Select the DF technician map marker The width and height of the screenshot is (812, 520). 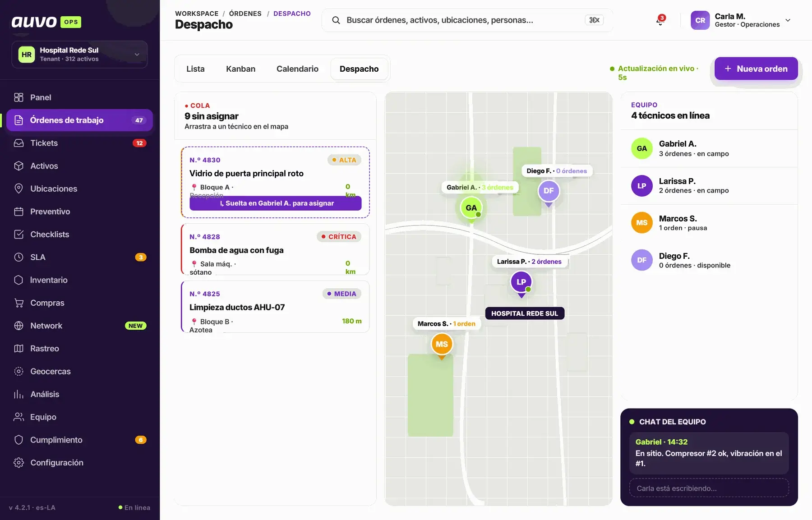[549, 191]
